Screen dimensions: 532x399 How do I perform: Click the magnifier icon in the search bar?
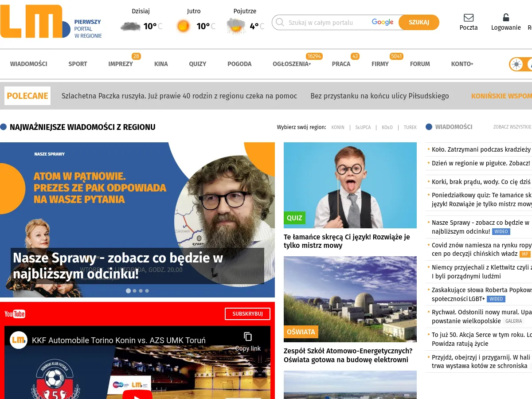tap(279, 22)
